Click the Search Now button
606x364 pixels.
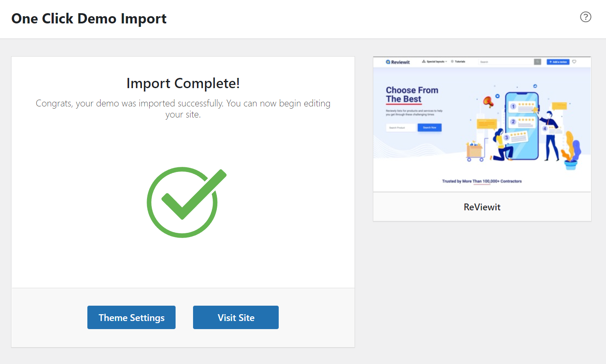pyautogui.click(x=430, y=127)
